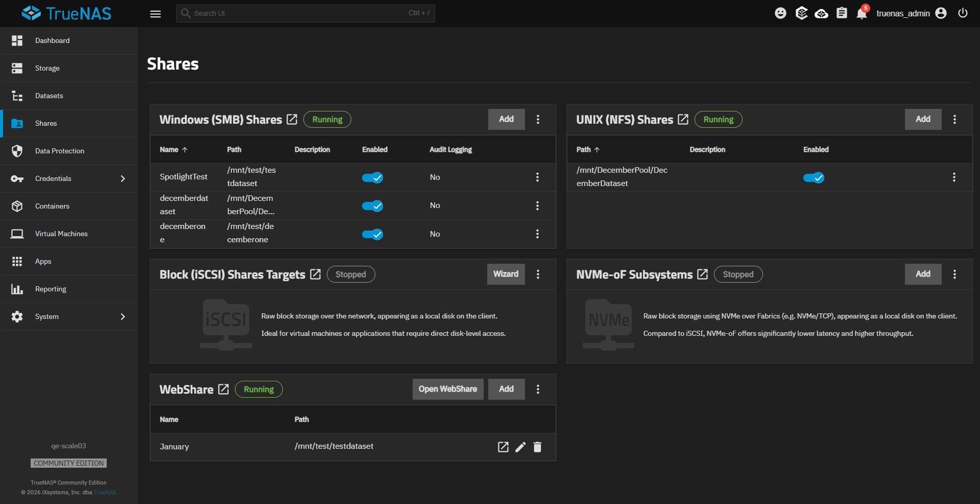Viewport: 980px width, 504px height.
Task: Click NFS Running status badge
Action: click(719, 119)
